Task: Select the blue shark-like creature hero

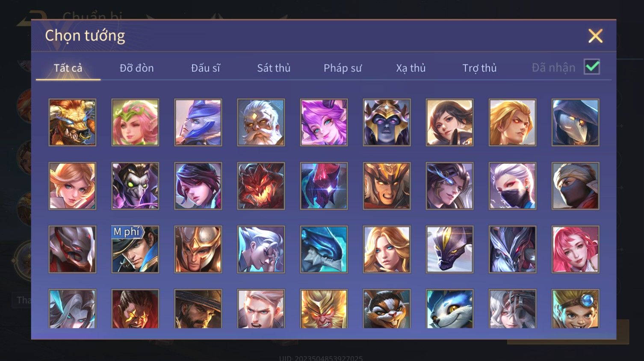Action: pos(324,249)
